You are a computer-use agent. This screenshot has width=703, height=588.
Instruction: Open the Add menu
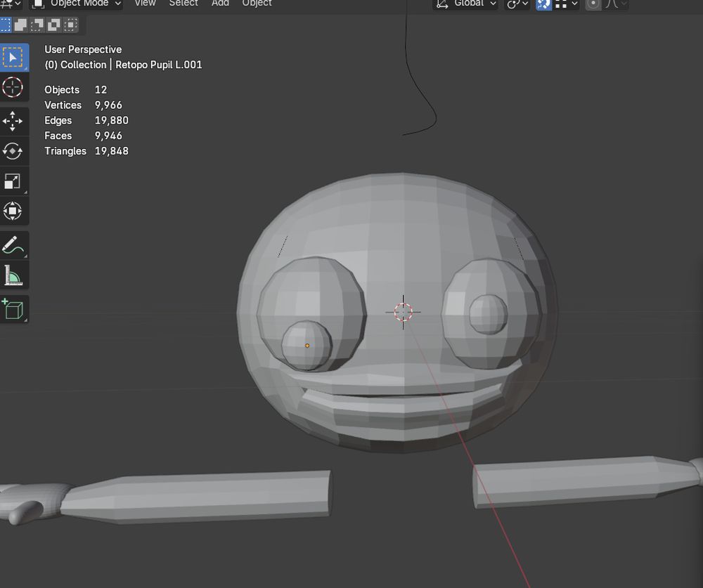(x=220, y=4)
